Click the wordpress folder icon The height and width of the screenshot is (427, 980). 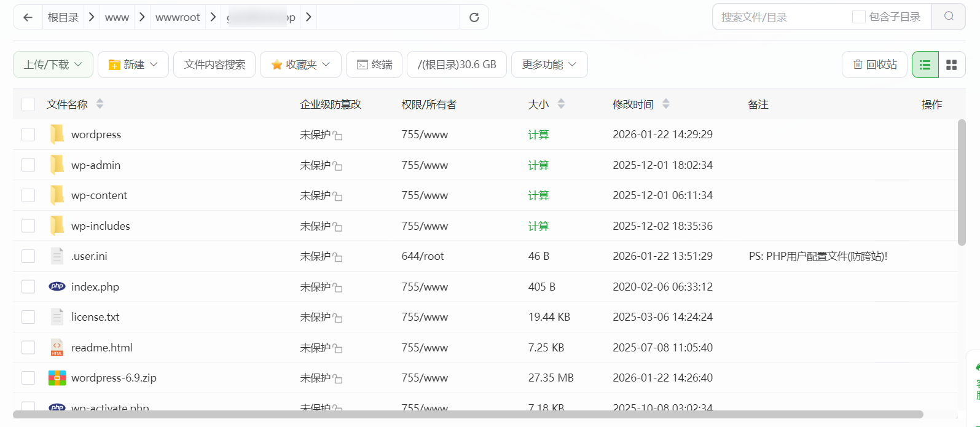(x=57, y=134)
